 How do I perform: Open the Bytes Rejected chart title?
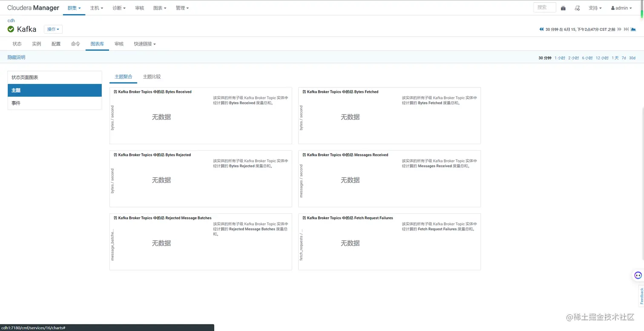(152, 155)
